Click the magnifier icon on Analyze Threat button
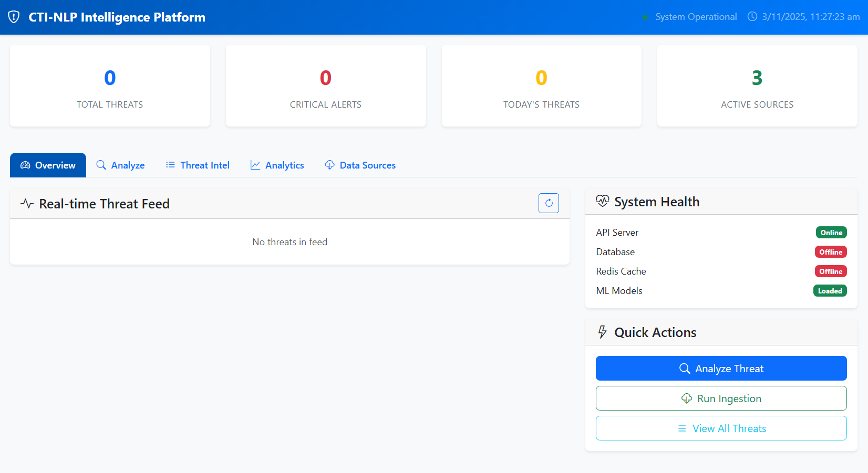This screenshot has height=473, width=868. point(684,369)
